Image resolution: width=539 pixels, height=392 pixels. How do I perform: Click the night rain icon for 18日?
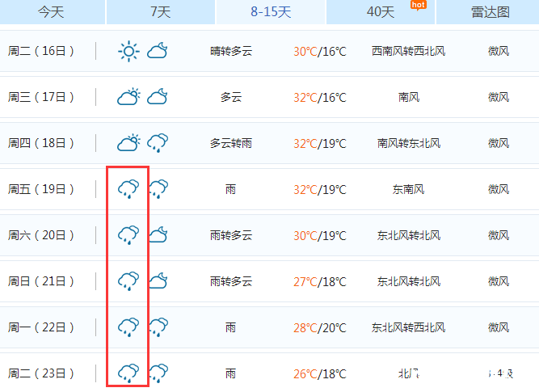click(158, 143)
